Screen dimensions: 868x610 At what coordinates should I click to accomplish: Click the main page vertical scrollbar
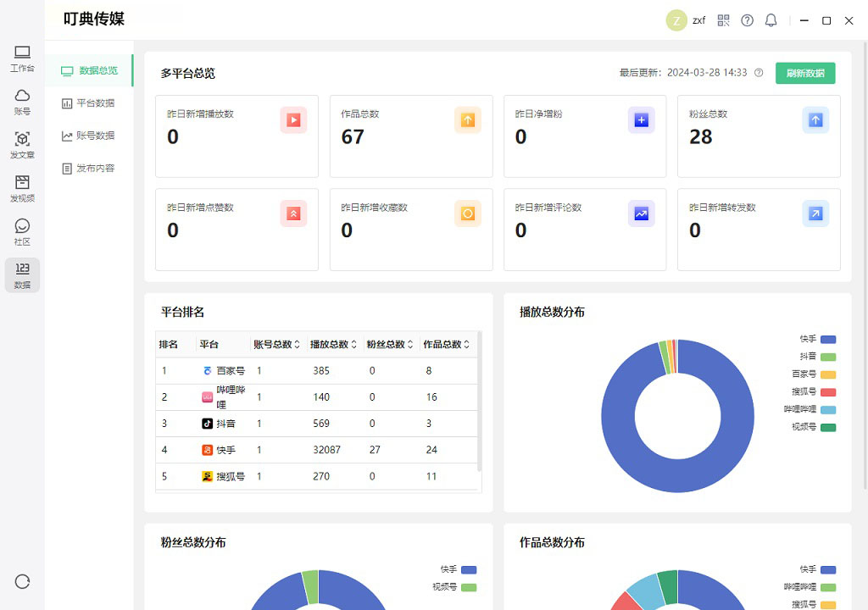tap(865, 266)
